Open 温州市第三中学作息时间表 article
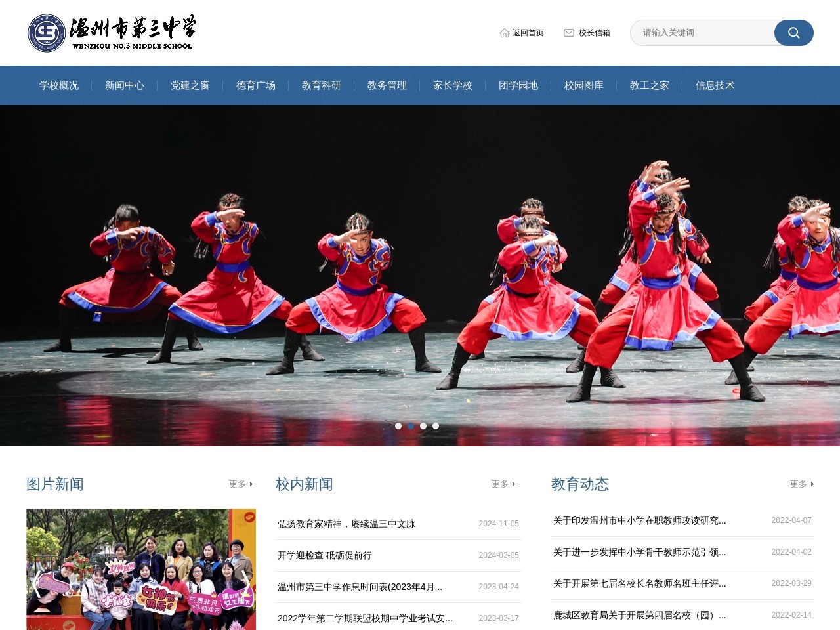The image size is (840, 630). pos(360,587)
